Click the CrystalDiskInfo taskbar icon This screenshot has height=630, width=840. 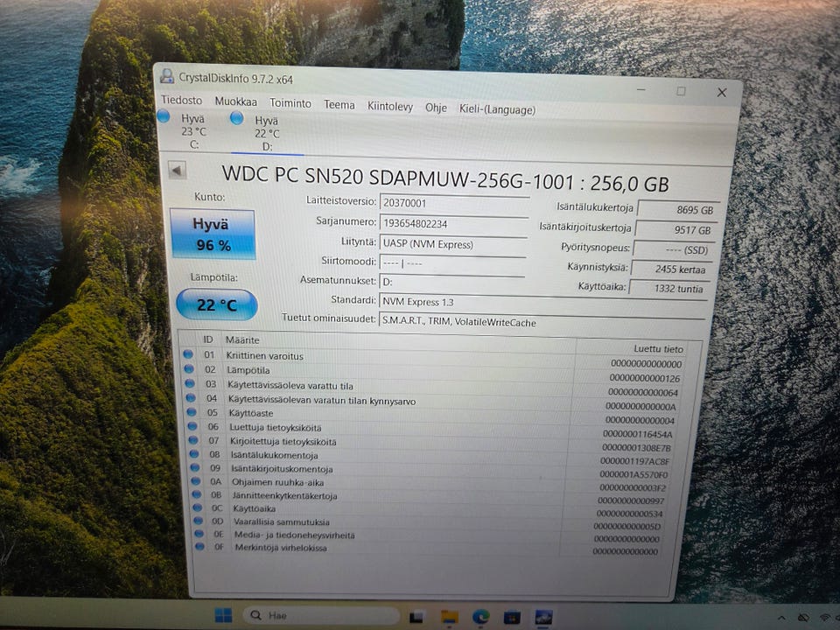(x=543, y=617)
